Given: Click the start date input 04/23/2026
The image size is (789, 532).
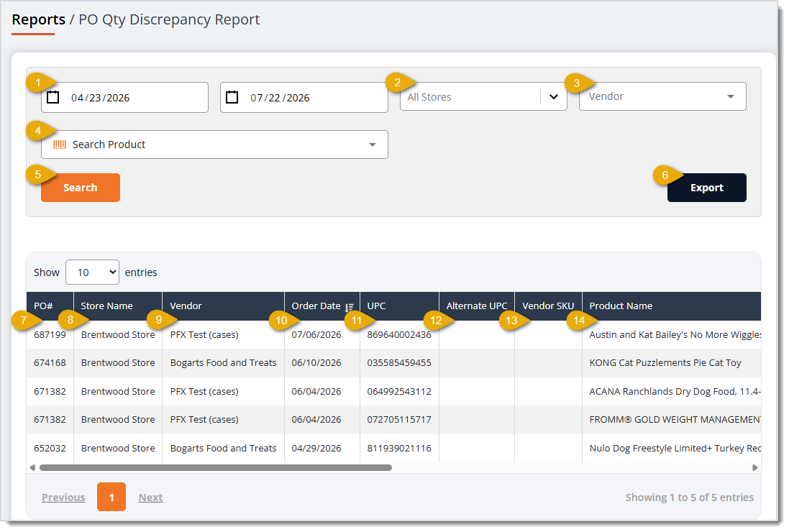Looking at the screenshot, I should click(125, 98).
